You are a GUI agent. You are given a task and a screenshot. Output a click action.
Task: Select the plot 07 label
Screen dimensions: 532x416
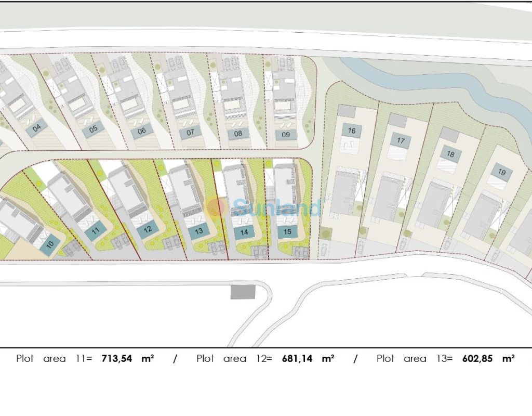pos(190,133)
